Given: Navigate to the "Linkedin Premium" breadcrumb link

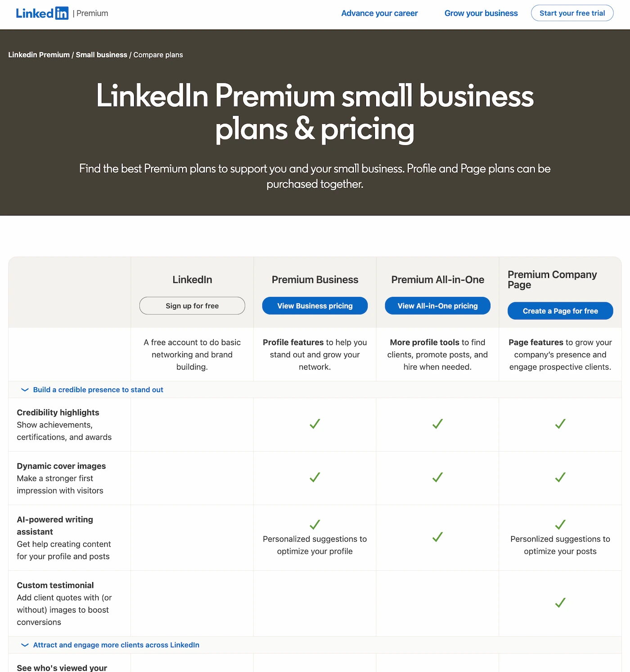Looking at the screenshot, I should pyautogui.click(x=39, y=54).
